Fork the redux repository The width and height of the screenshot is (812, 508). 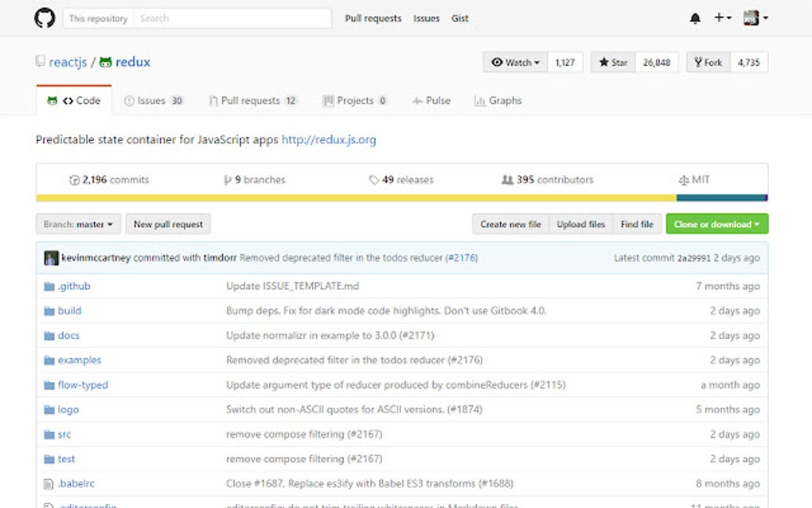point(709,62)
